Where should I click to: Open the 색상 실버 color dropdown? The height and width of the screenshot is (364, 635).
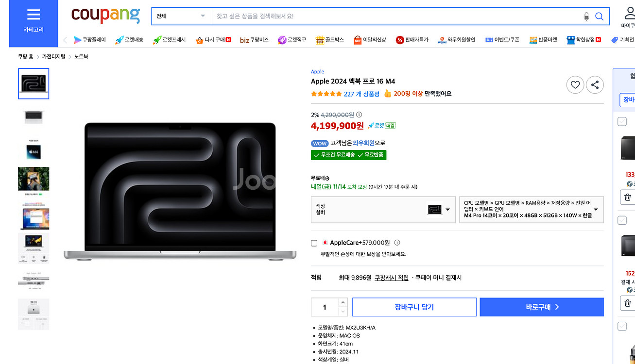click(377, 210)
